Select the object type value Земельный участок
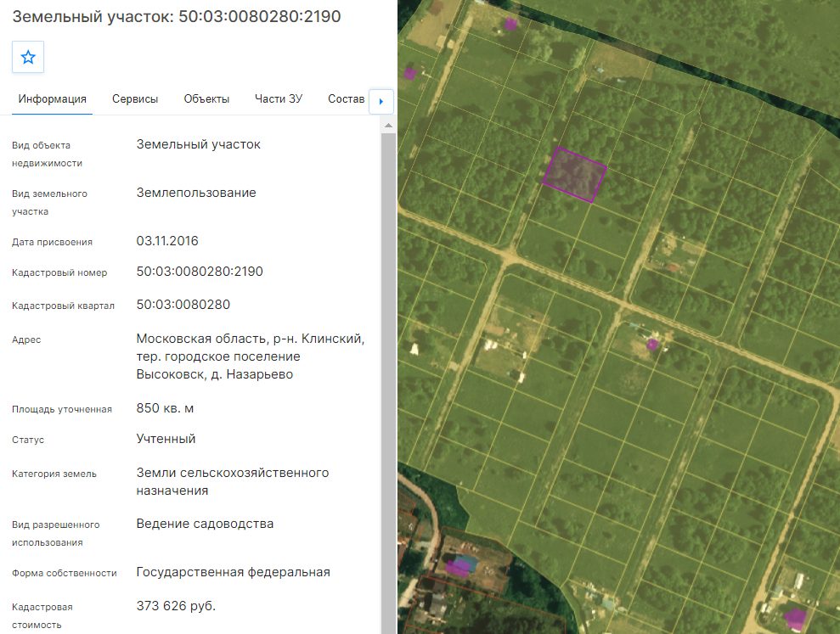 198,144
